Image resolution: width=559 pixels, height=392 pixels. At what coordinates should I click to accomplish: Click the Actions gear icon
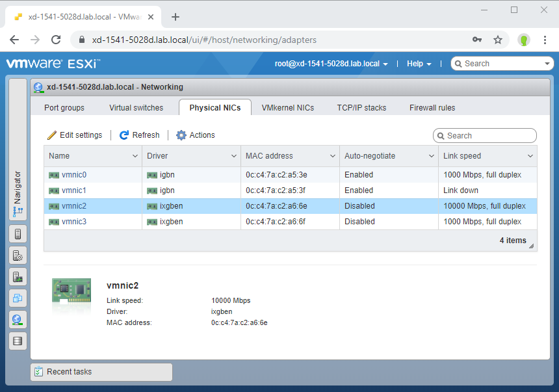(x=181, y=135)
